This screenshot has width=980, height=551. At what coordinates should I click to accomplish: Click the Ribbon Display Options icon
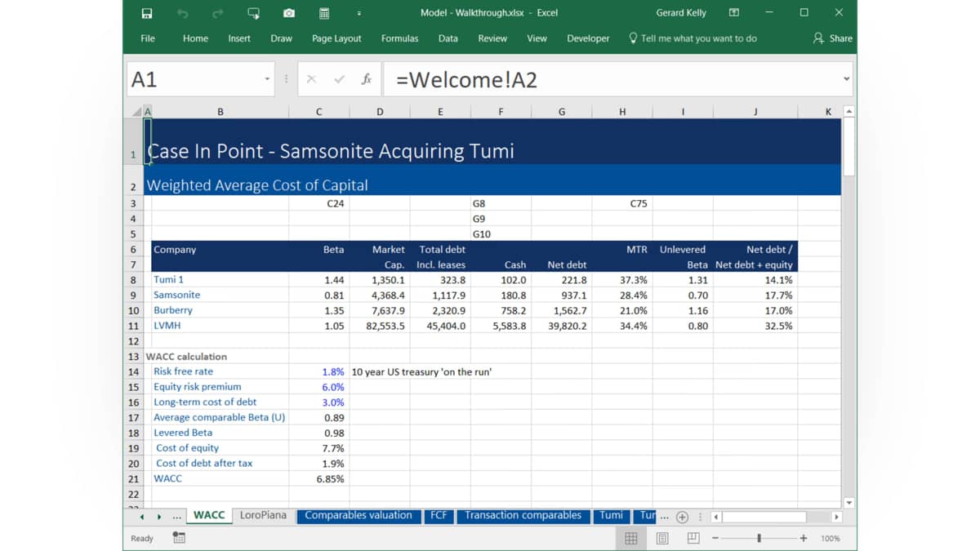pos(734,13)
